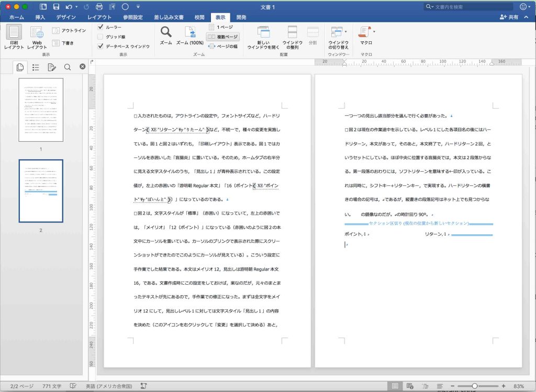This screenshot has height=392, width=536.
Task: Select 複数ページ zoom option
Action: (223, 37)
